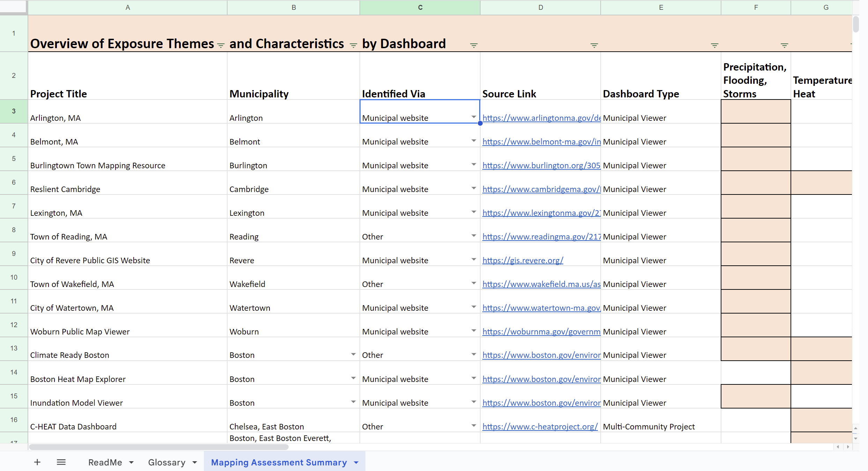Open the c-heatproject.org source link
868x471 pixels.
point(540,427)
